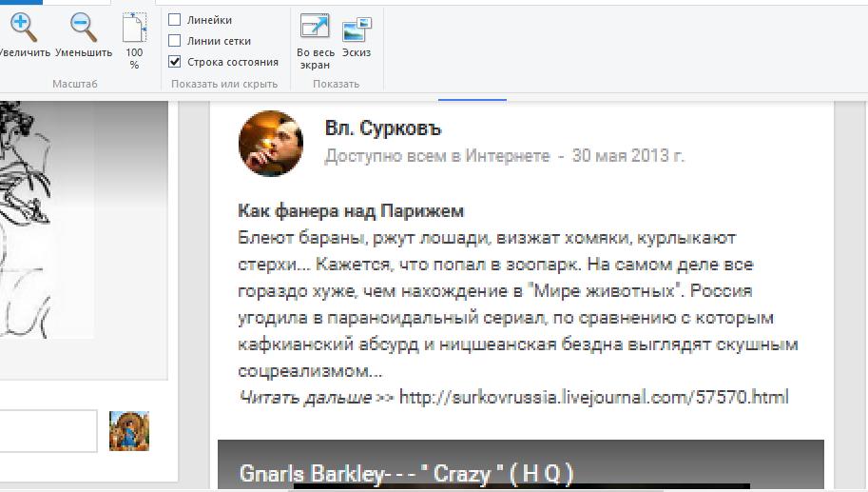Click the Масштаб group label
Screen dimensions: 868x492
click(x=75, y=84)
